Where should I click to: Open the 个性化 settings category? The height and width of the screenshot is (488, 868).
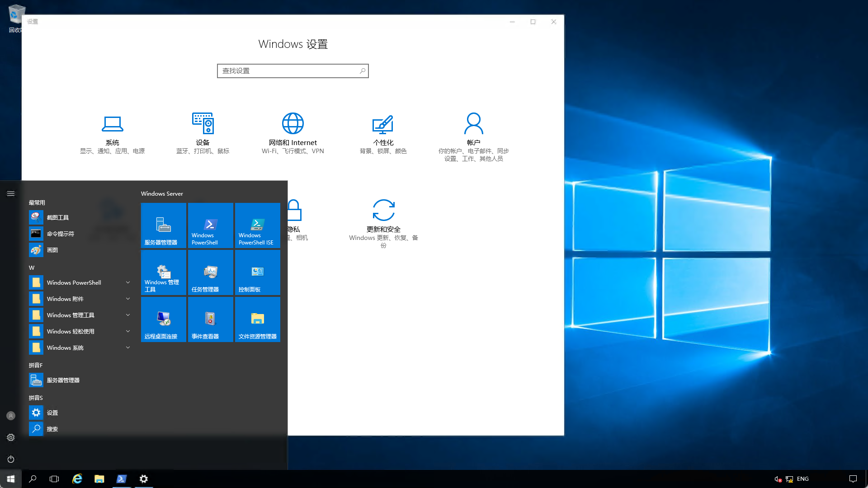click(383, 134)
